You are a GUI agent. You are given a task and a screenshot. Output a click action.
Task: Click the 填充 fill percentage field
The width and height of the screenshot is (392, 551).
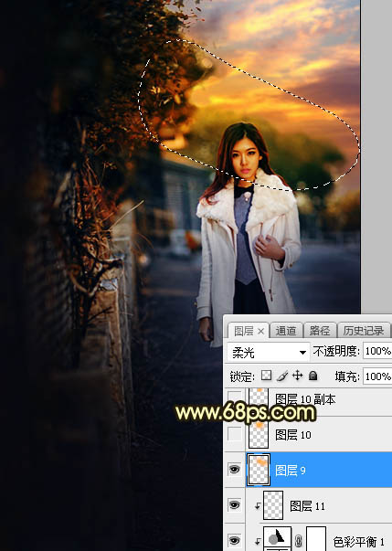coord(377,376)
